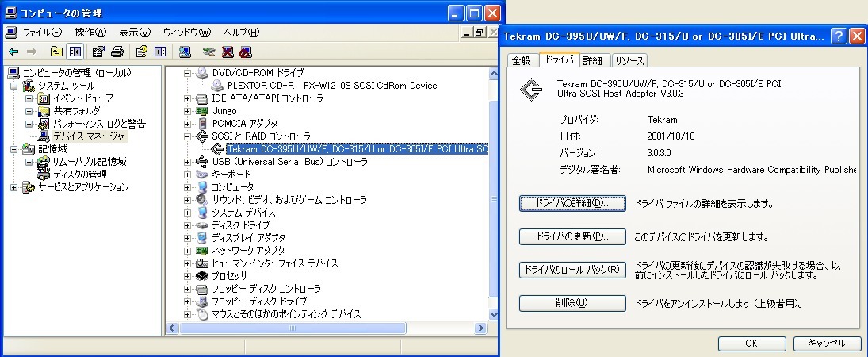The image size is (868, 357).
Task: Open the ウィンドウ(W) menu
Action: (x=187, y=33)
